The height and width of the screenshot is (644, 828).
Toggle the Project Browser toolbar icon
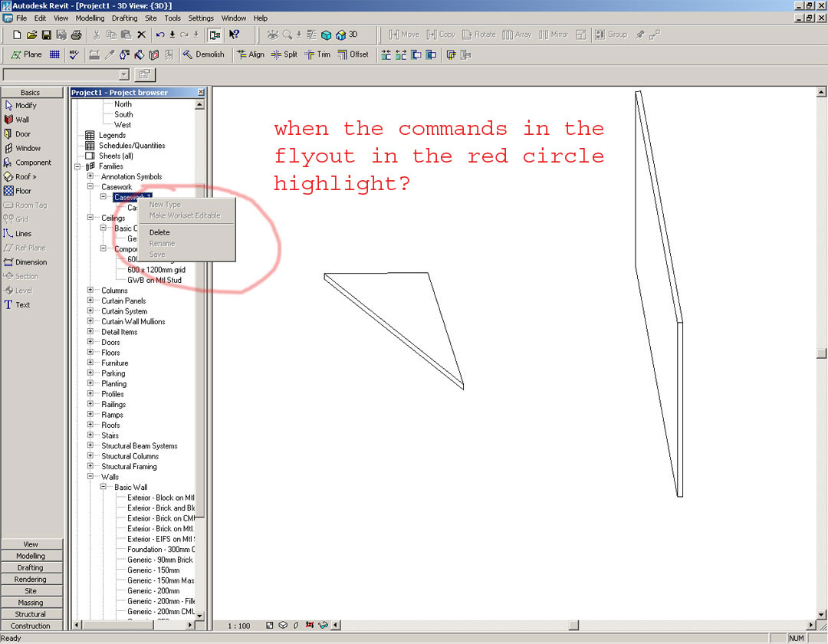pyautogui.click(x=215, y=34)
